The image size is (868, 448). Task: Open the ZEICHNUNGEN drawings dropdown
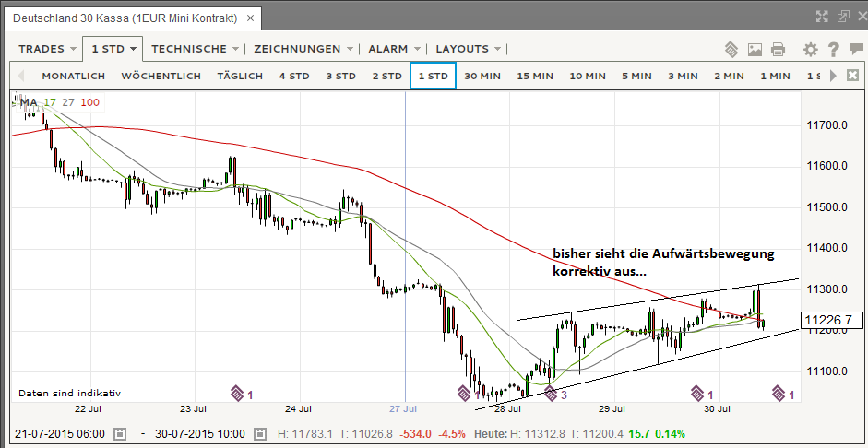(x=303, y=49)
